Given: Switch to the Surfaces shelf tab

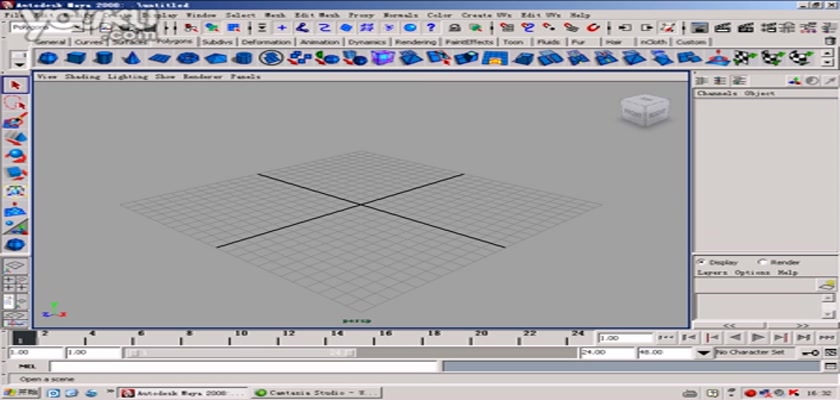Looking at the screenshot, I should click(x=132, y=42).
